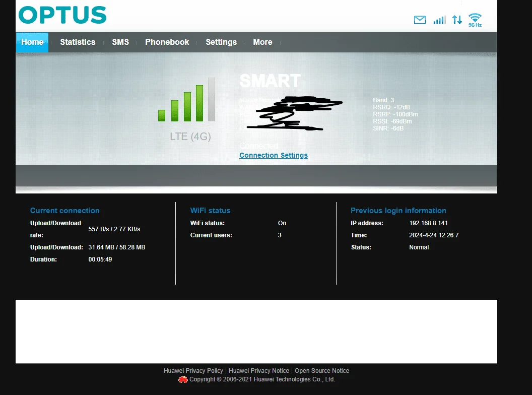Click the SMART operator name
Screen dimensions: 532x395
pyautogui.click(x=270, y=81)
